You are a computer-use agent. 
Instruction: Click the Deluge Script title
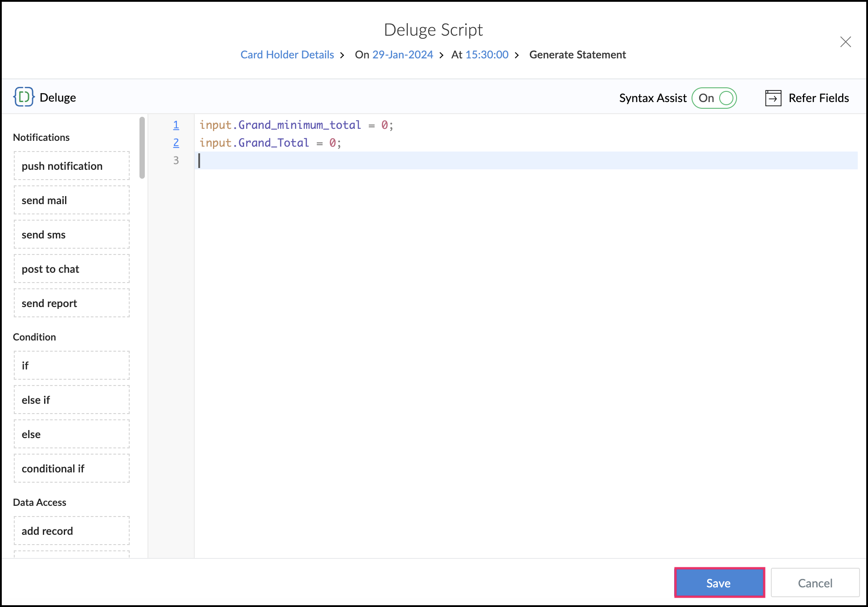(x=433, y=30)
